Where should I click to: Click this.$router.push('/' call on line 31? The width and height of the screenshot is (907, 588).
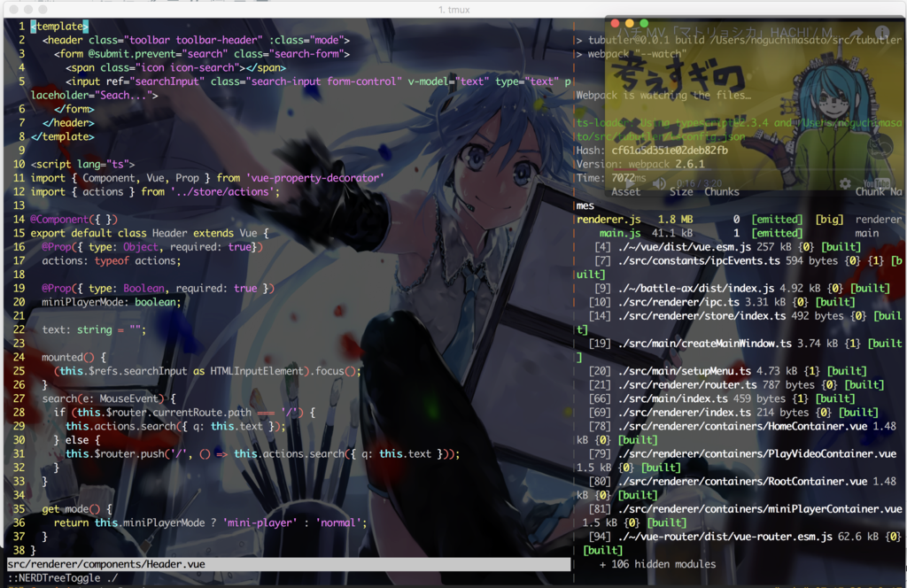(126, 454)
